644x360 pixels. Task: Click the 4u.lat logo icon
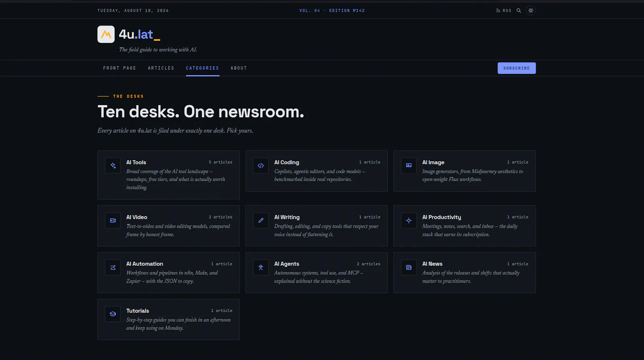[106, 34]
